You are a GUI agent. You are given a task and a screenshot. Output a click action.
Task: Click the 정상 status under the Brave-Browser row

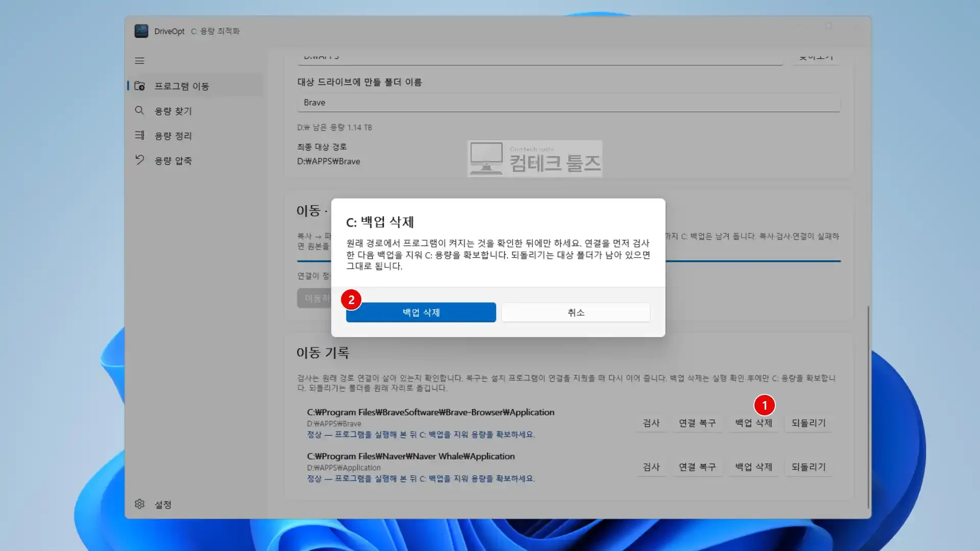pyautogui.click(x=421, y=435)
